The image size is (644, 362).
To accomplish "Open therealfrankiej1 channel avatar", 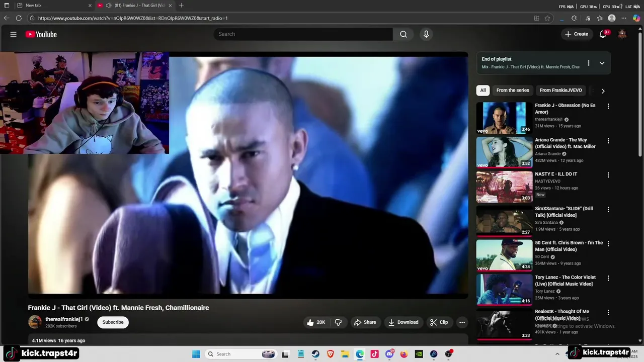I will tap(35, 322).
